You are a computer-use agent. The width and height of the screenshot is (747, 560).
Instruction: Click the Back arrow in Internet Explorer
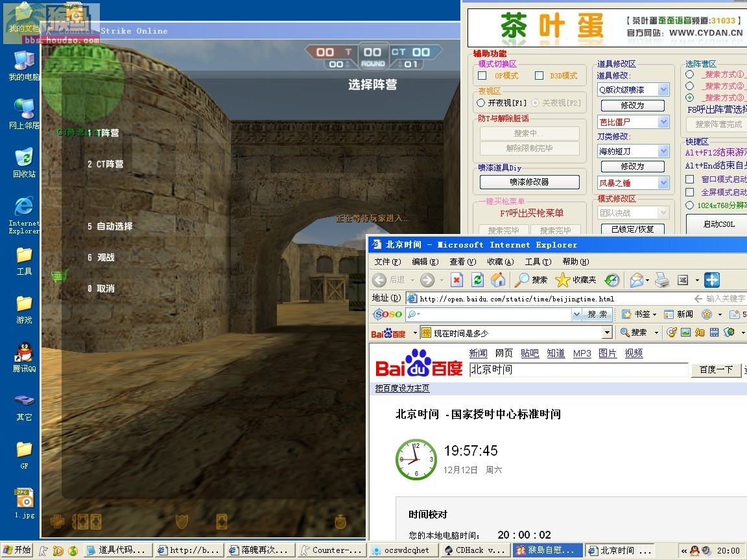pyautogui.click(x=379, y=280)
